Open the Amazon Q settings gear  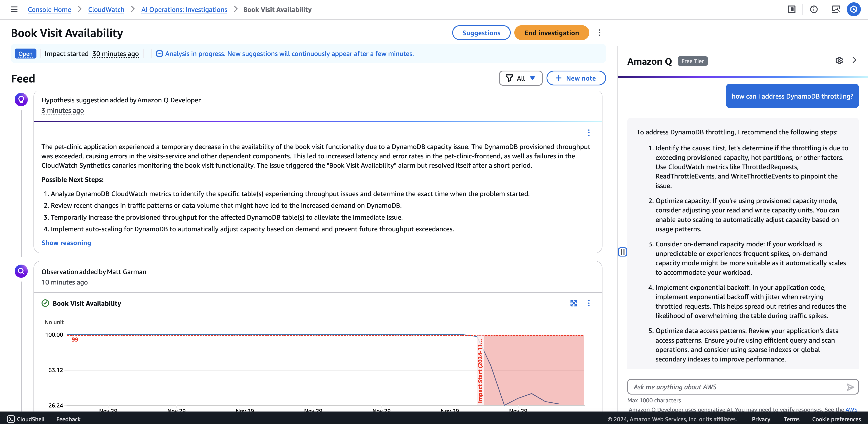839,61
